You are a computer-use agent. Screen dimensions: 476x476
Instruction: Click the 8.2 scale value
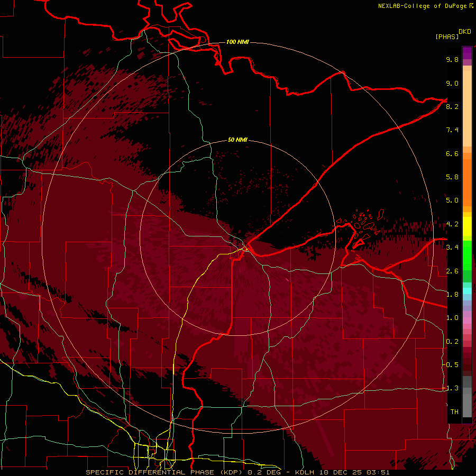coord(452,106)
